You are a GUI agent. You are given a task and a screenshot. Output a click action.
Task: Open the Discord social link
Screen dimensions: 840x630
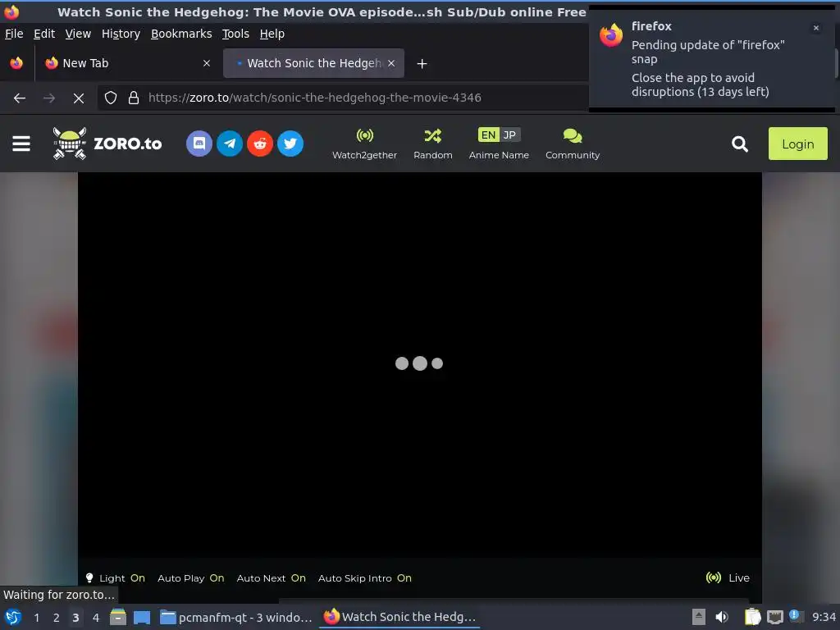click(x=199, y=144)
